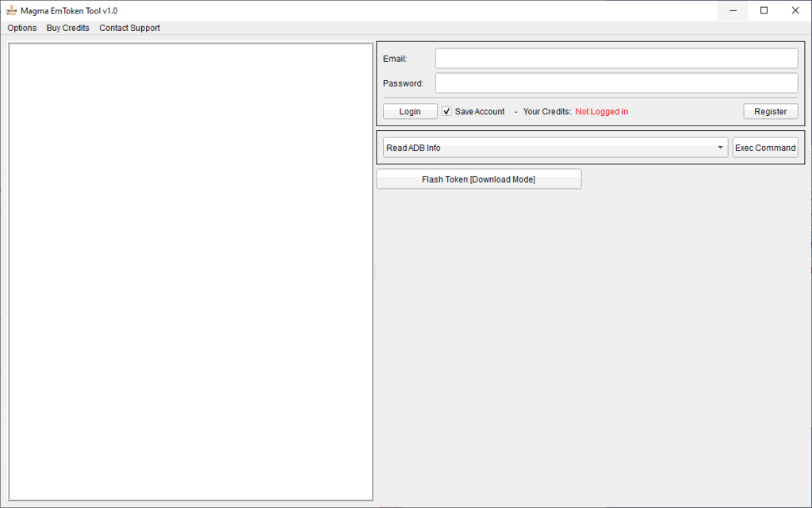The height and width of the screenshot is (508, 812).
Task: Open the Contact Support menu
Action: 129,28
